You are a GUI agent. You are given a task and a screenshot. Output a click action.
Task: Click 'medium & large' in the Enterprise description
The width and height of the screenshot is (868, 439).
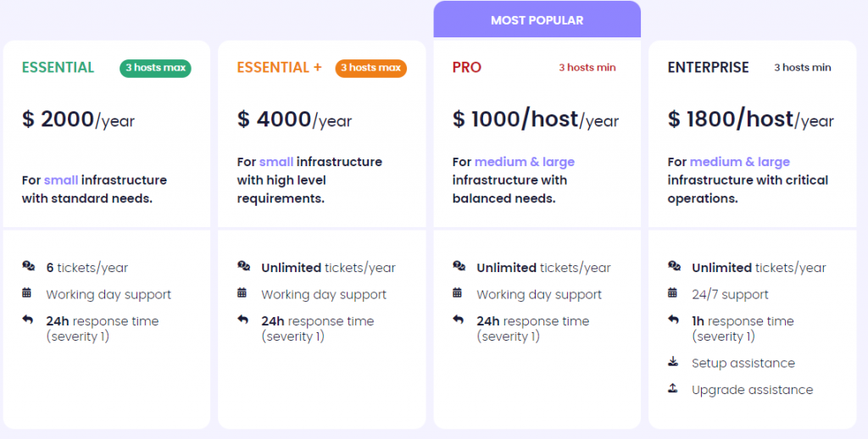pyautogui.click(x=739, y=162)
